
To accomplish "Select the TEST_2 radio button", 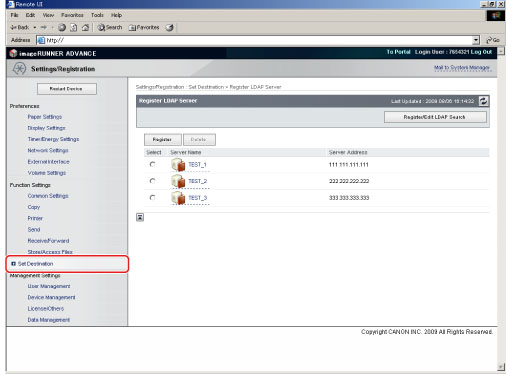I will point(152,181).
